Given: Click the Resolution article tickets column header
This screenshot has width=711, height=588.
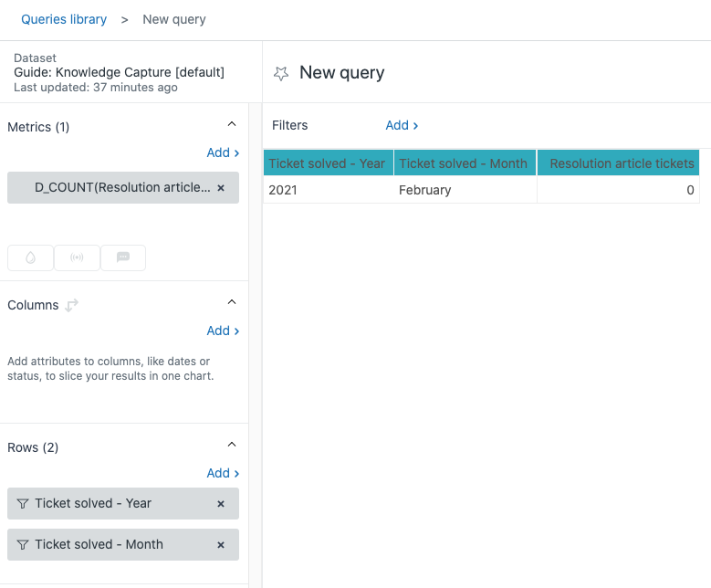Looking at the screenshot, I should (621, 163).
